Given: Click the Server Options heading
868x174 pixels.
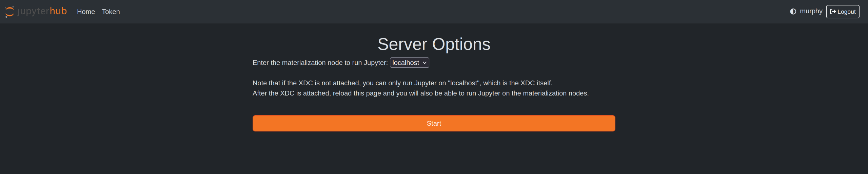Looking at the screenshot, I should [434, 44].
